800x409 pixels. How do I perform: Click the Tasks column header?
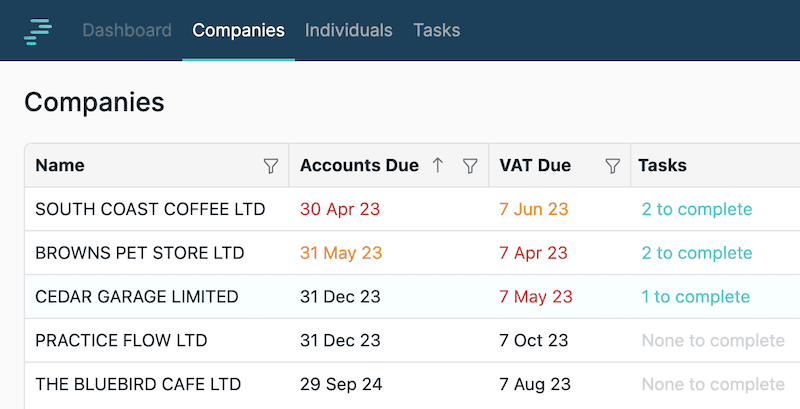662,165
